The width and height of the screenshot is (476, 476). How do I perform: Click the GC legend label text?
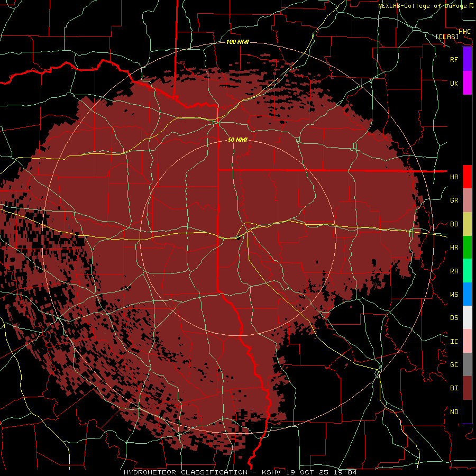point(454,364)
